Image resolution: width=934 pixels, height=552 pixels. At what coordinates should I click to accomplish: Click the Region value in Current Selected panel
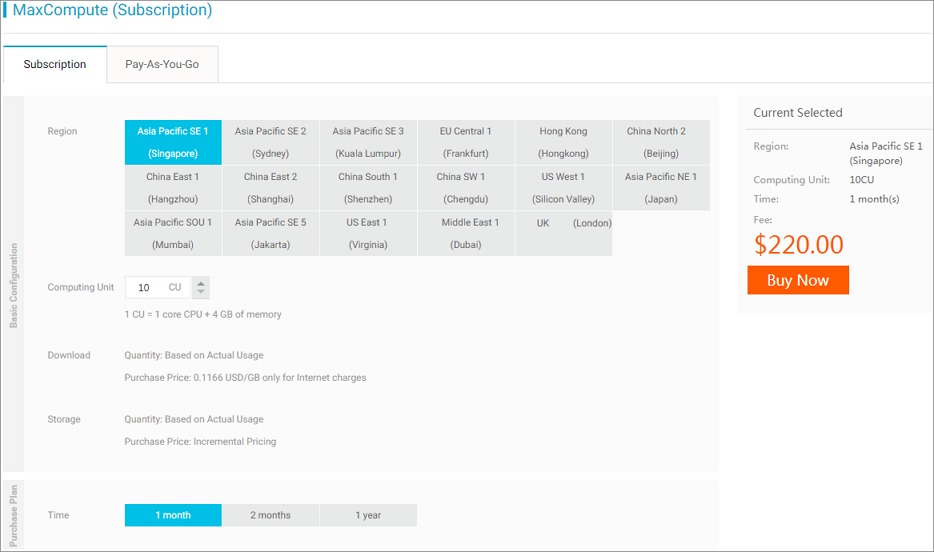coord(886,153)
